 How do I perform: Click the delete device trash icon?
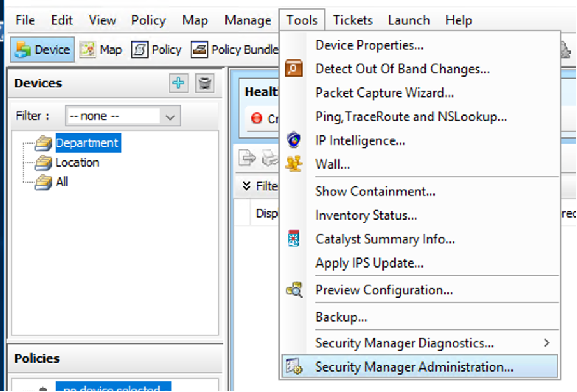pos(205,83)
